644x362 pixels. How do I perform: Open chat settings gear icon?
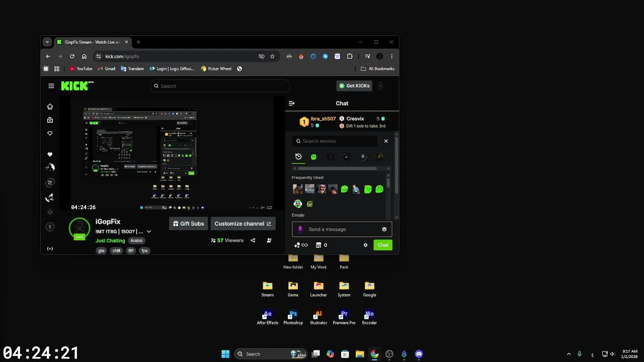pyautogui.click(x=366, y=245)
